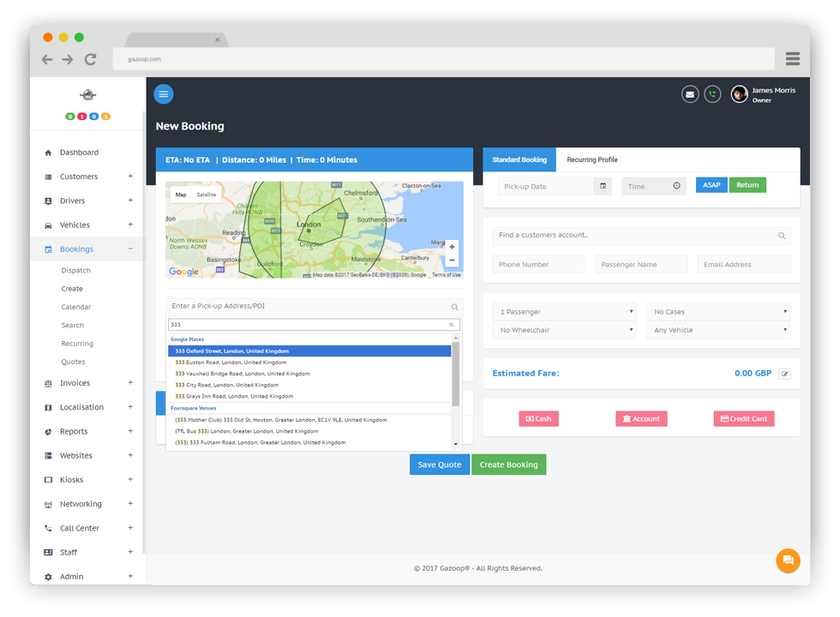The image size is (840, 617).
Task: Open the messages envelope icon
Action: (690, 93)
